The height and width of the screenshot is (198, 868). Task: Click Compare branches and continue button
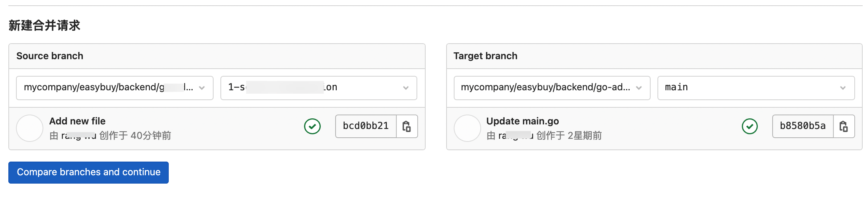coord(89,172)
